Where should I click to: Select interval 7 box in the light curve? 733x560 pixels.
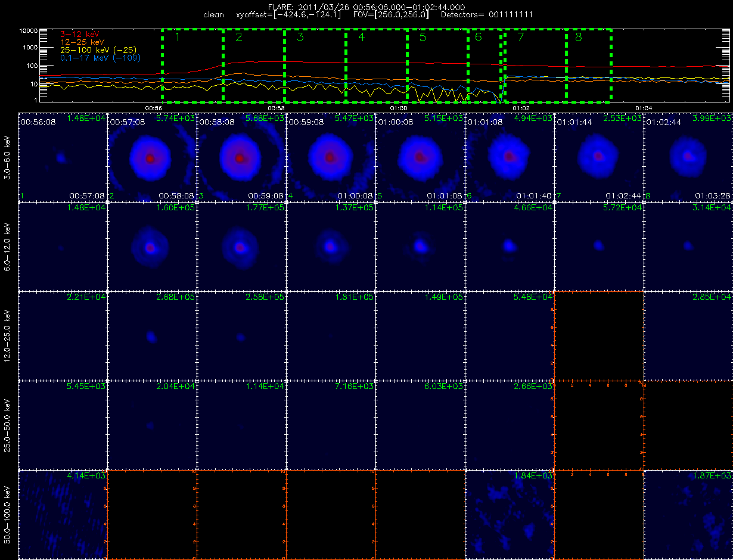tap(535, 65)
